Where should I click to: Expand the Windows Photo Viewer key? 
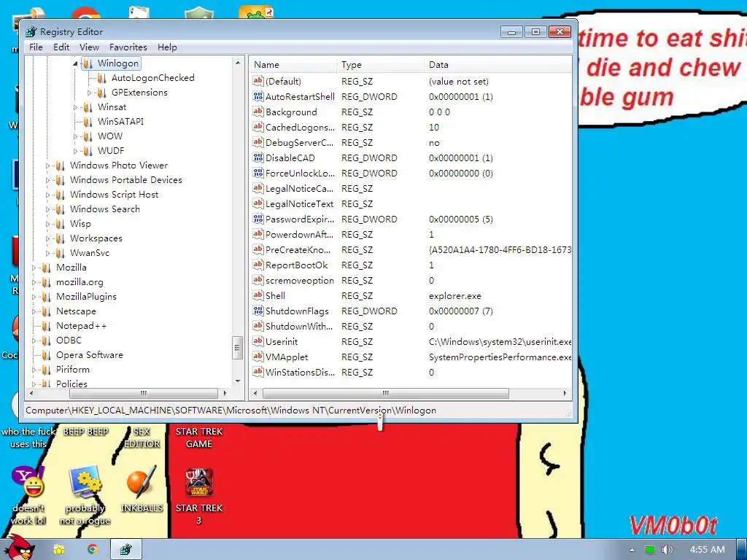(x=47, y=166)
